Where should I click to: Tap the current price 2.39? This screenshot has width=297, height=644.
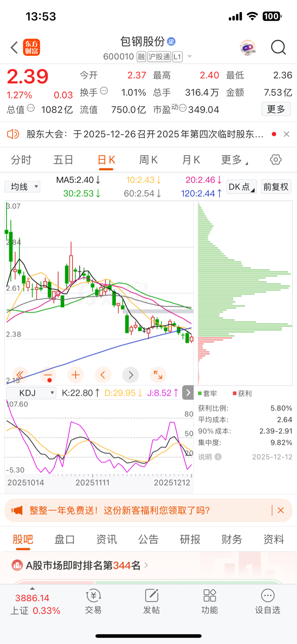[x=27, y=76]
